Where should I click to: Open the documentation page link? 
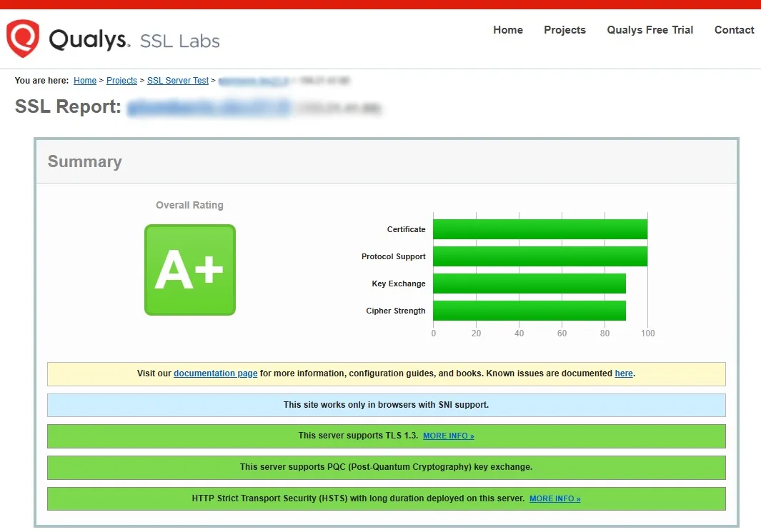pyautogui.click(x=216, y=373)
